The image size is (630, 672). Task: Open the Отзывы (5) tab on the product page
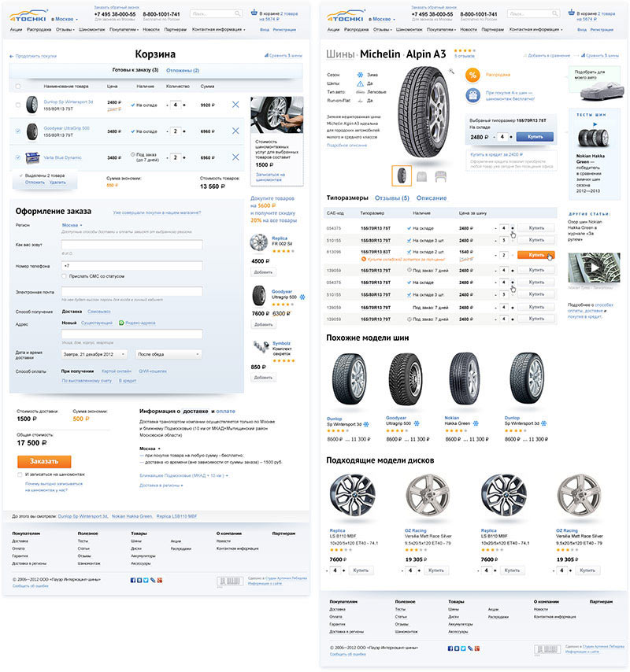click(x=391, y=198)
